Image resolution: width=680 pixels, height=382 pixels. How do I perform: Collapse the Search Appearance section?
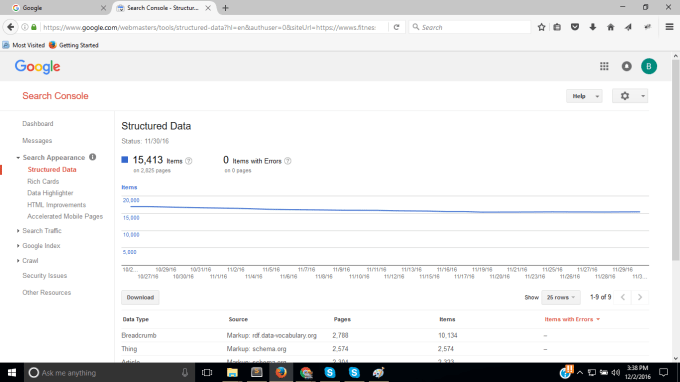click(18, 157)
